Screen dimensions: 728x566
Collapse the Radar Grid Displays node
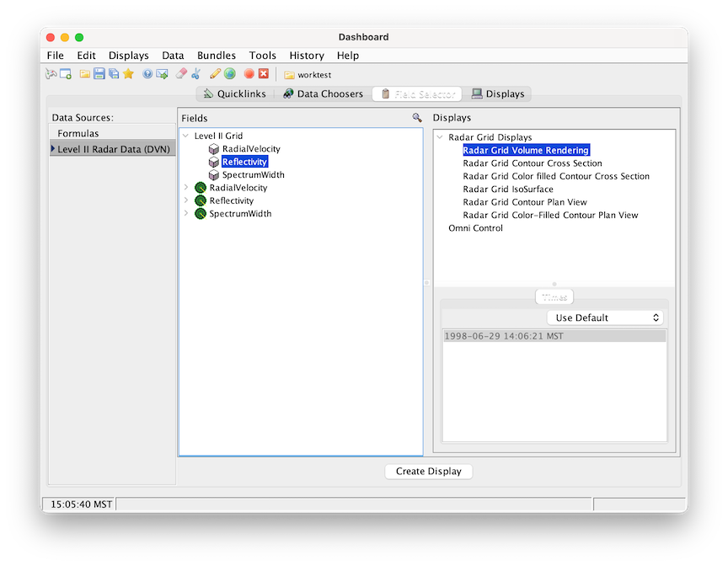[x=441, y=137]
